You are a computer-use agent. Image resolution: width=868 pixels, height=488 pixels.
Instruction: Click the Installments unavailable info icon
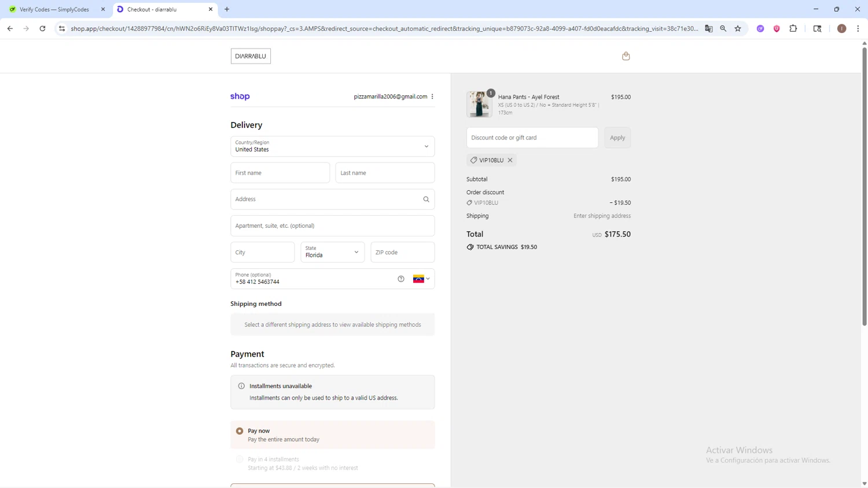pyautogui.click(x=241, y=386)
